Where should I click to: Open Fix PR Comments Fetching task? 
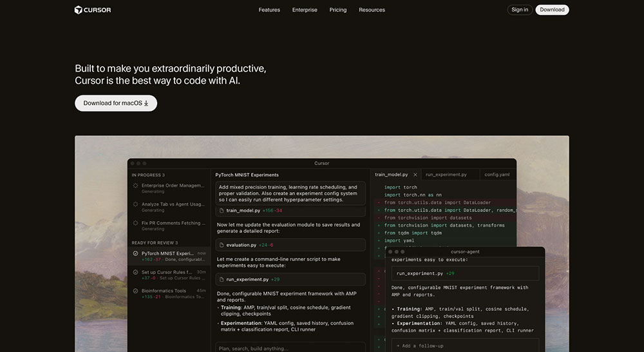[x=169, y=226]
